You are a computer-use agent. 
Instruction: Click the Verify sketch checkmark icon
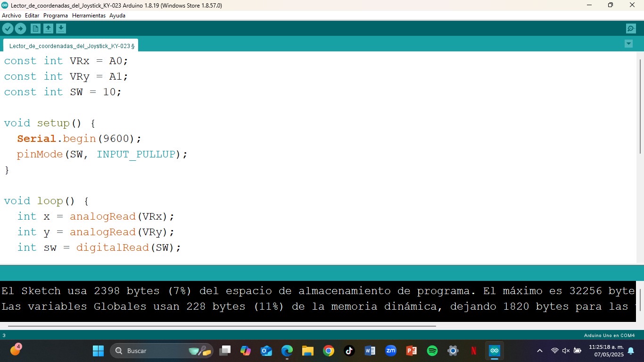coord(8,29)
